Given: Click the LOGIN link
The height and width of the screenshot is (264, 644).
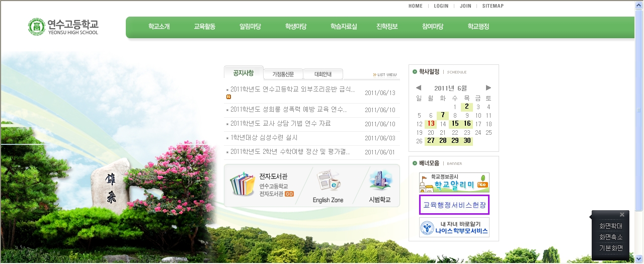Looking at the screenshot, I should coord(441,6).
